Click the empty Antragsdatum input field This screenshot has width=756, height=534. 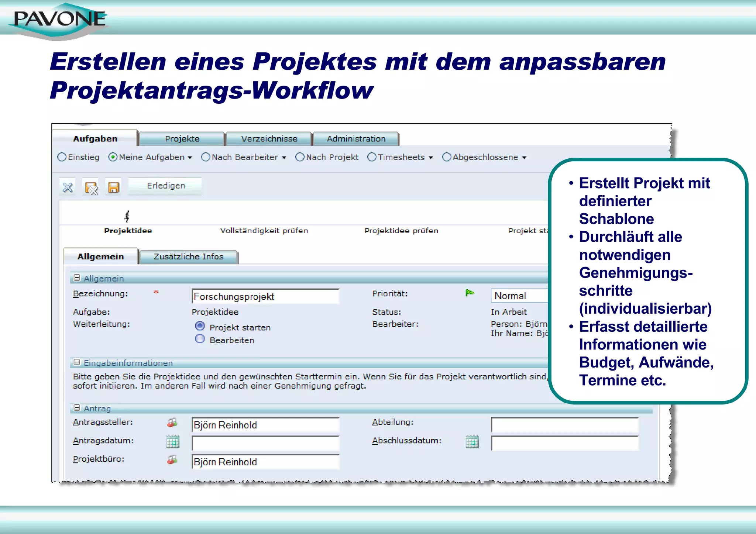(265, 443)
